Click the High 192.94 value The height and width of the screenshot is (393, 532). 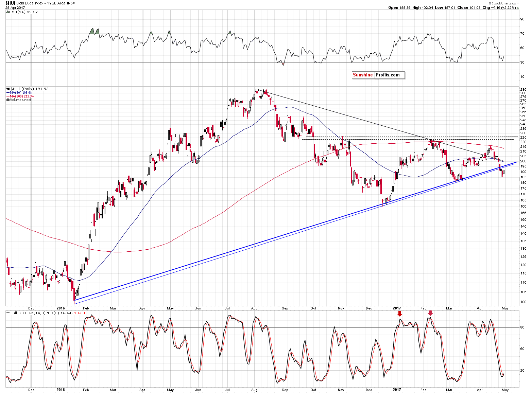click(423, 7)
